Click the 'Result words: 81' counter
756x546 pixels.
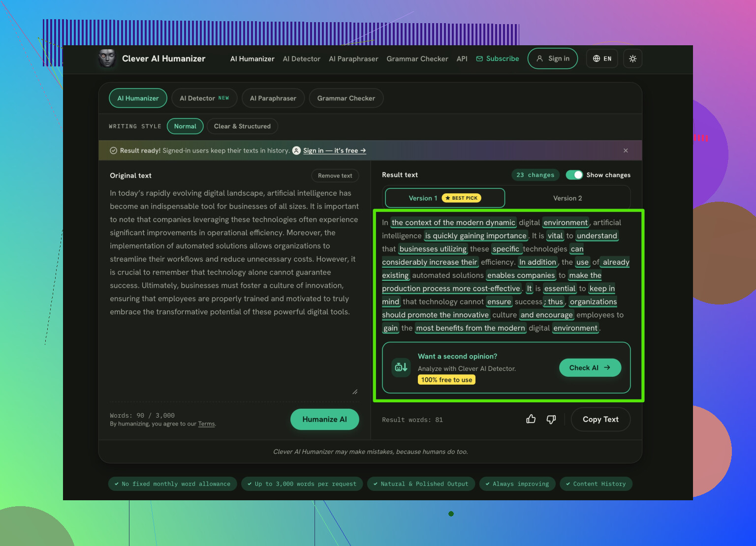point(412,420)
